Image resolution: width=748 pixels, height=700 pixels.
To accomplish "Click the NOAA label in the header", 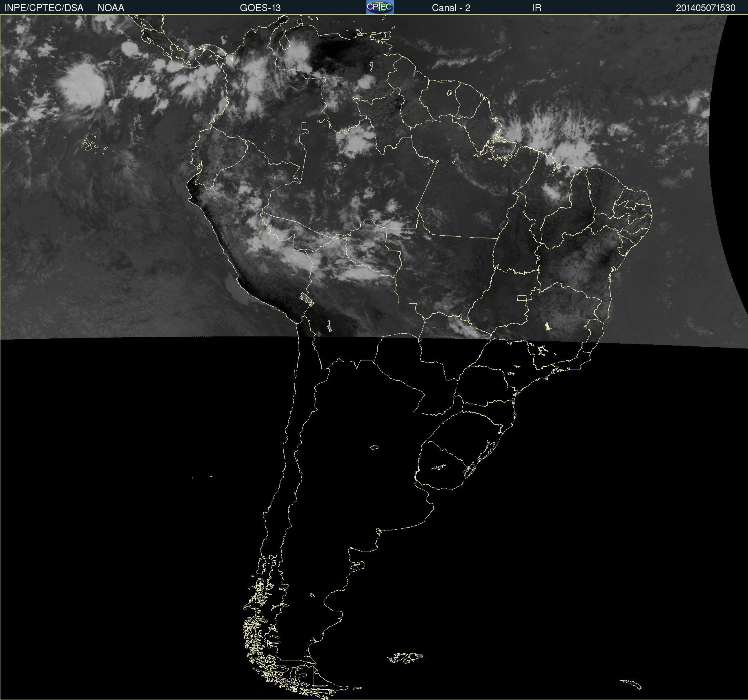I will [x=111, y=8].
